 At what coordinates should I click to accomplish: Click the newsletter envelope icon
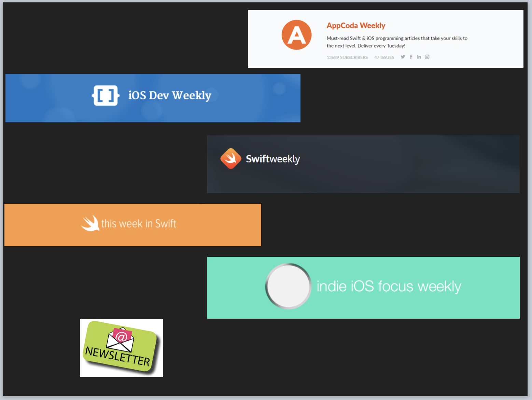120,339
